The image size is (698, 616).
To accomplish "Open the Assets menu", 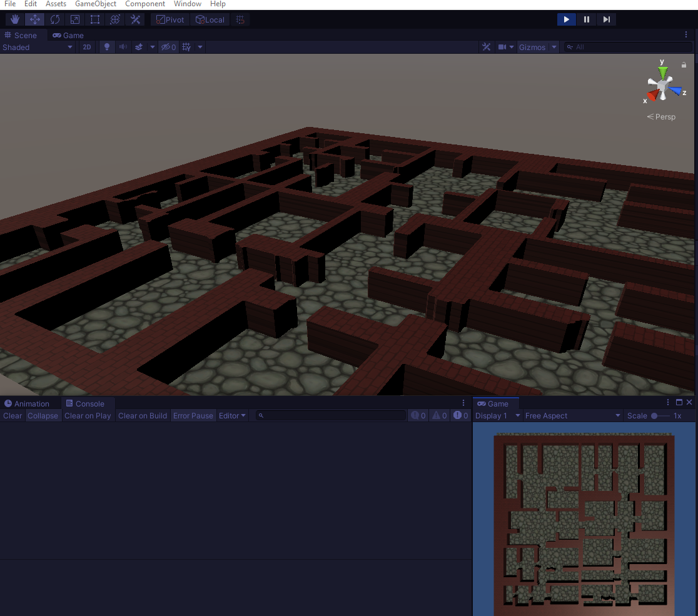I will tap(56, 4).
